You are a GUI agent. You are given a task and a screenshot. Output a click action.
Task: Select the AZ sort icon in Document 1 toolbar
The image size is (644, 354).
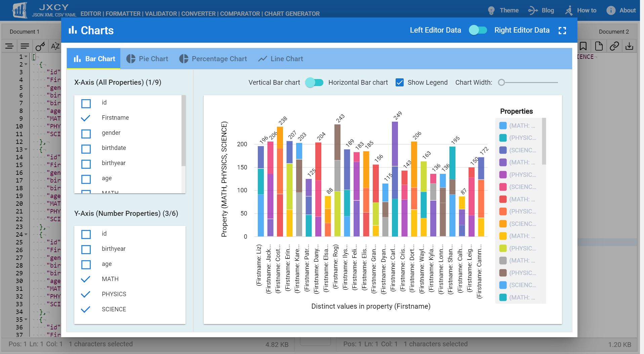point(55,46)
